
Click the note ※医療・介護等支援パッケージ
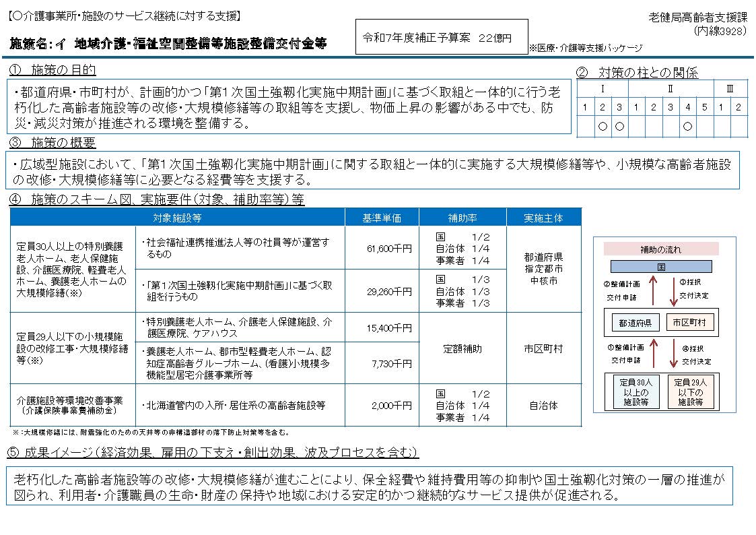coord(585,48)
